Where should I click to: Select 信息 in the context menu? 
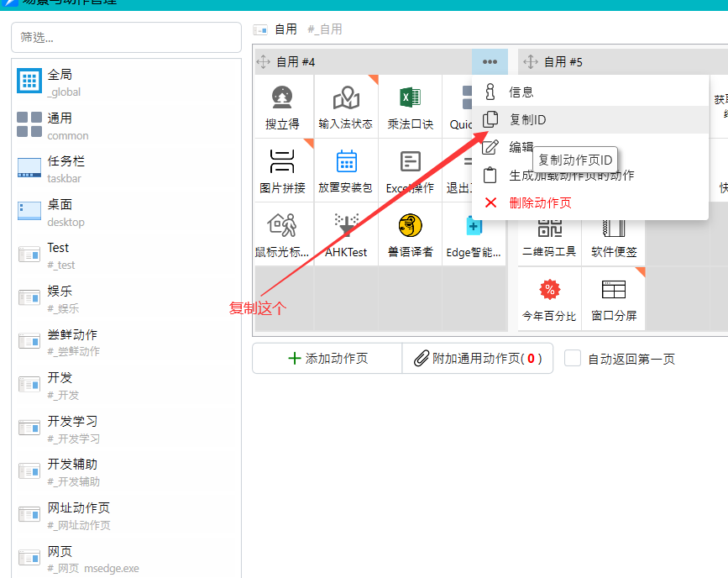point(521,92)
